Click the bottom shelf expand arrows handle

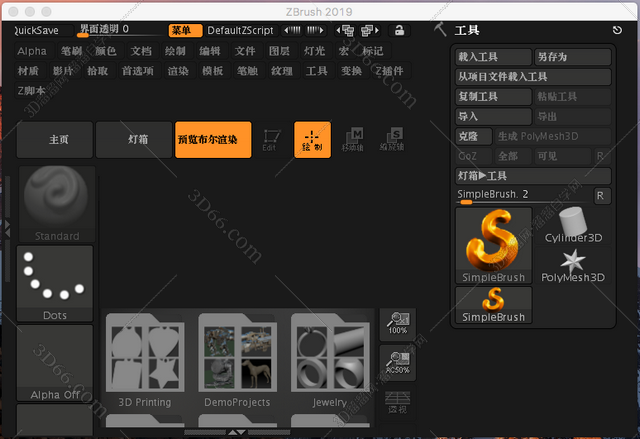pyautogui.click(x=237, y=432)
